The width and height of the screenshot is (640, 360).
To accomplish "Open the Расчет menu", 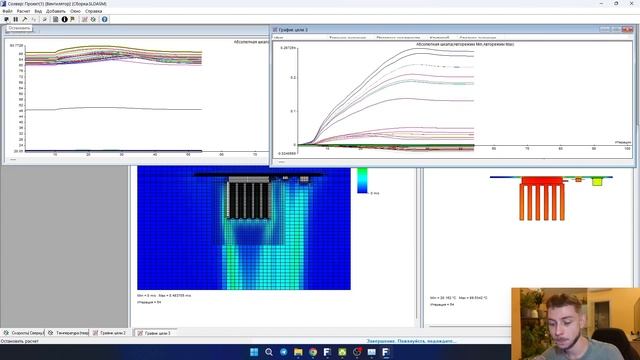I will [23, 11].
